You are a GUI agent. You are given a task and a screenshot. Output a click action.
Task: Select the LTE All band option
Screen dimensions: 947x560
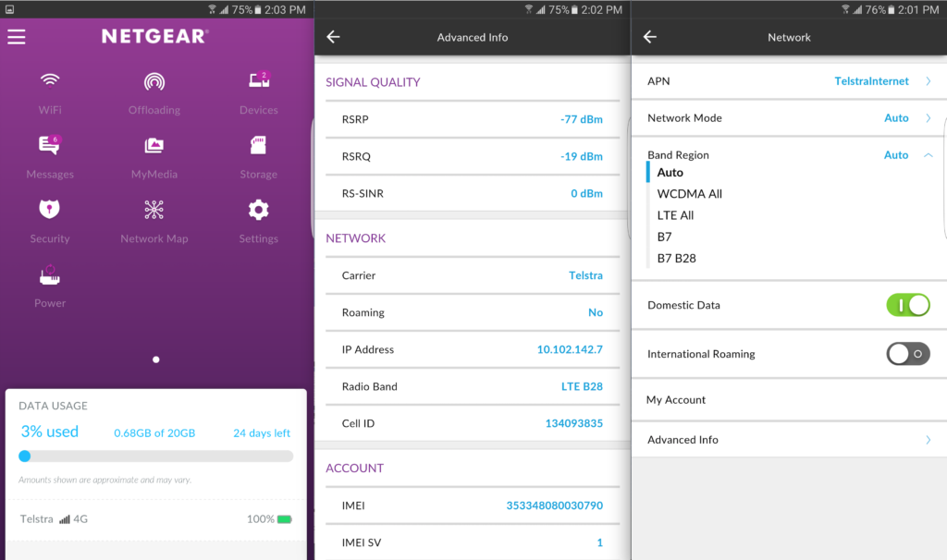point(675,215)
